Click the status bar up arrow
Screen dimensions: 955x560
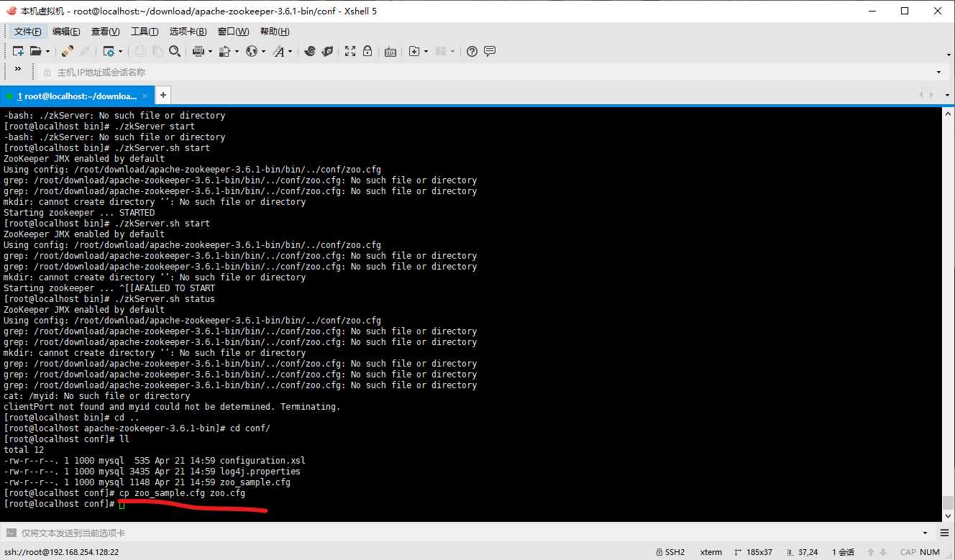(872, 552)
